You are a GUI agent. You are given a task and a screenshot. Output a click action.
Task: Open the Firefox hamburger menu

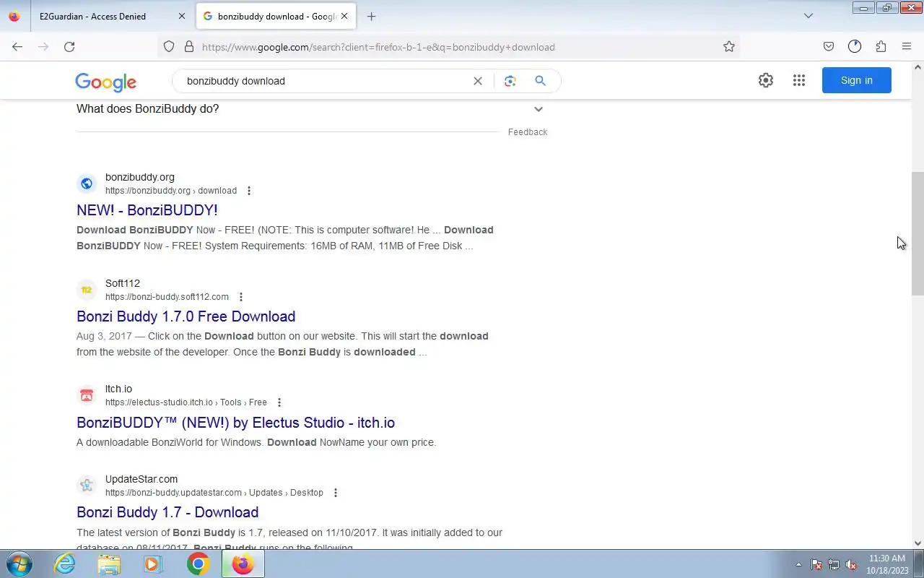907,47
